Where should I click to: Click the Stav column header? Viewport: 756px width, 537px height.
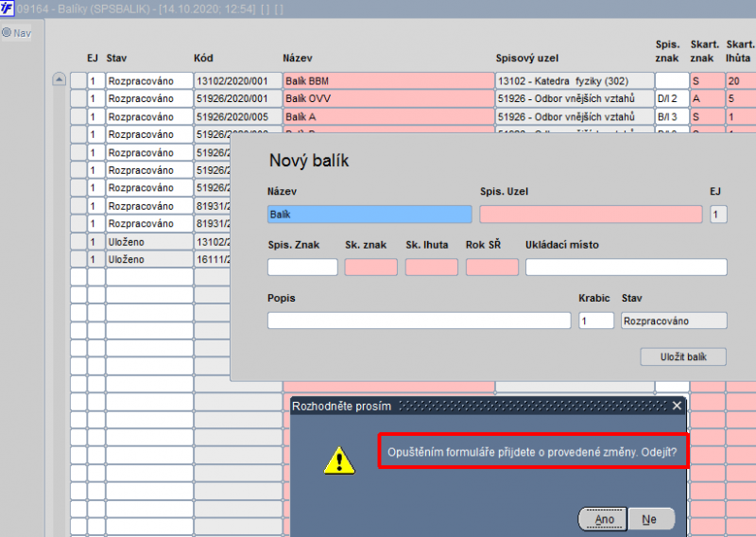tap(116, 58)
